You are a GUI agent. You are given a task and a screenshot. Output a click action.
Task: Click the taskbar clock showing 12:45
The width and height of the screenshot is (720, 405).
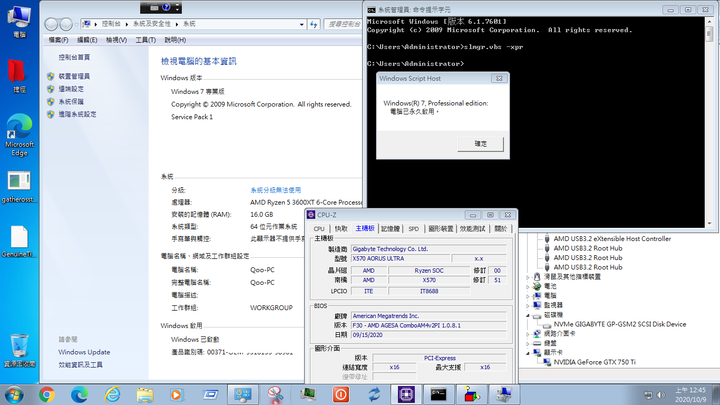[x=690, y=395]
